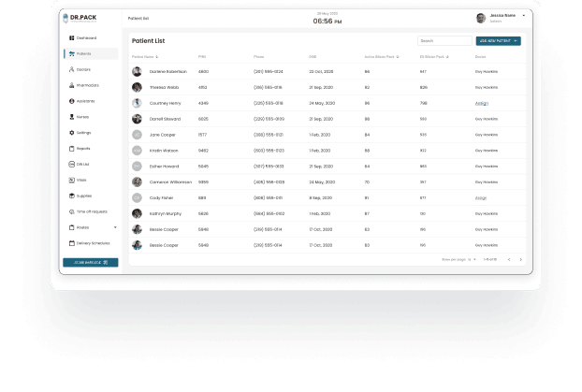The image size is (582, 392).
Task: Click Courtney Henry's date 24 May, 2020
Action: [322, 103]
